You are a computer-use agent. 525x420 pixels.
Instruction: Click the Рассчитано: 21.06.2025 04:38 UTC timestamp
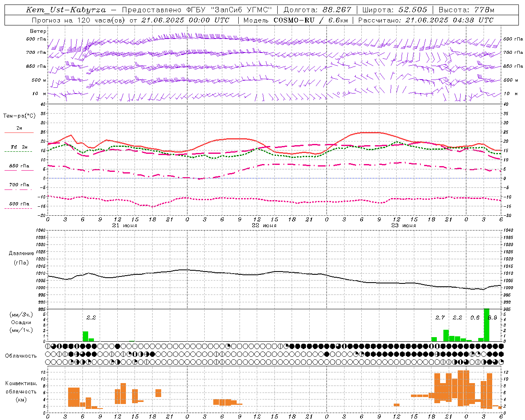pos(426,20)
